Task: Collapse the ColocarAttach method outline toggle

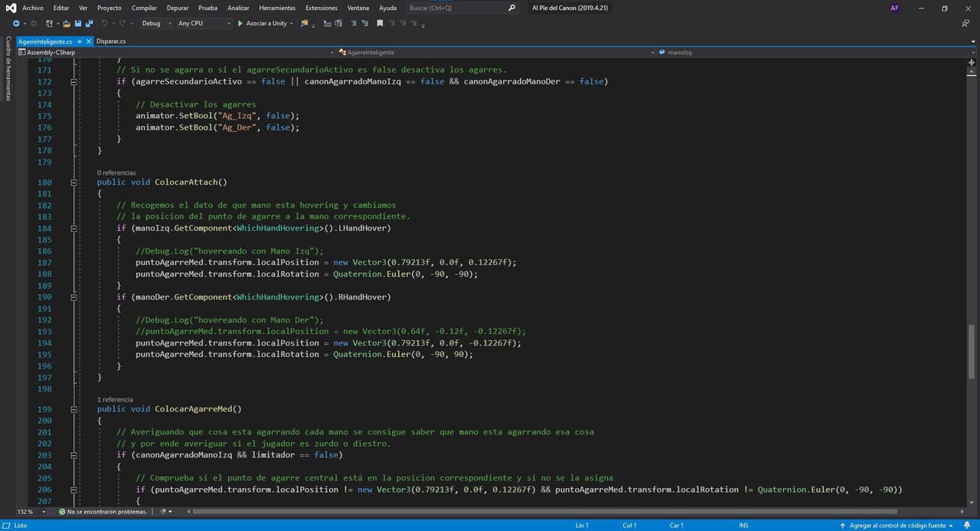Action: 74,182
